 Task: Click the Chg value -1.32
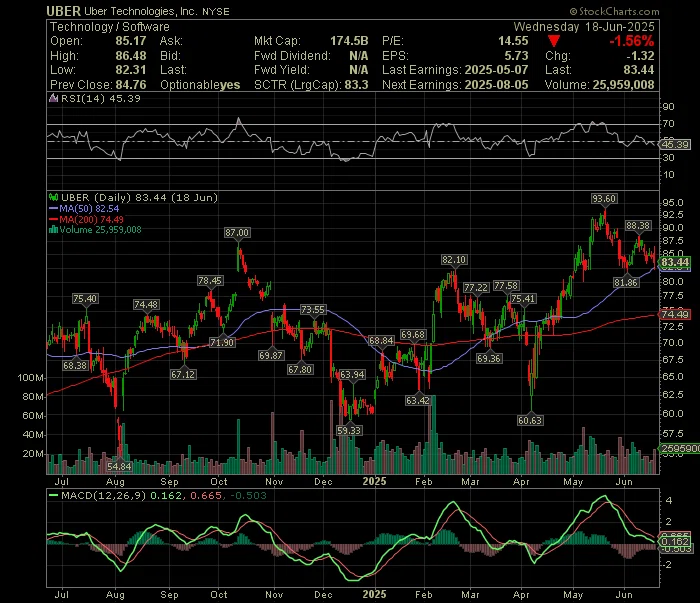click(x=640, y=56)
